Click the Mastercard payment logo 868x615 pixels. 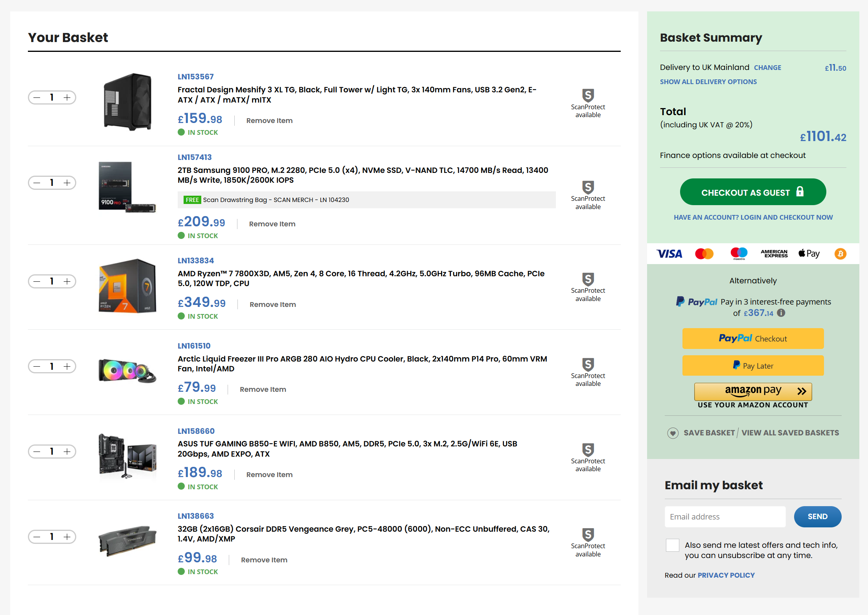point(704,254)
